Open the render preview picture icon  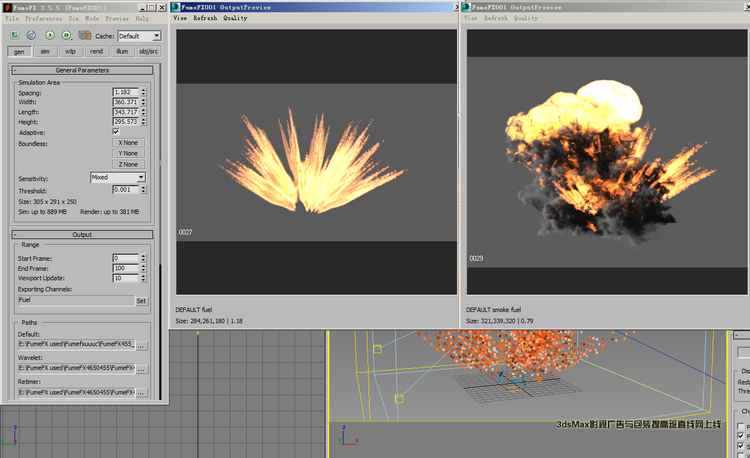point(15,35)
